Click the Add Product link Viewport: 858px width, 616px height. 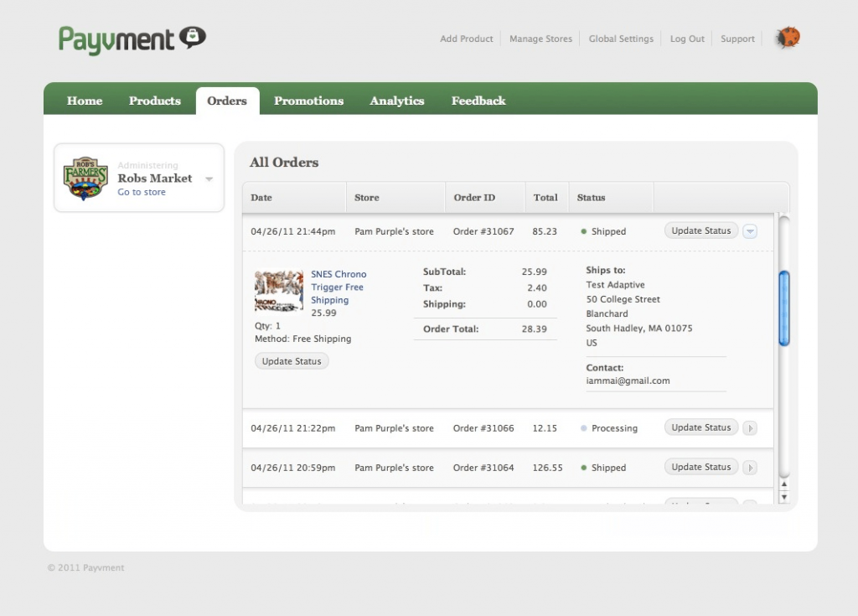pos(467,39)
